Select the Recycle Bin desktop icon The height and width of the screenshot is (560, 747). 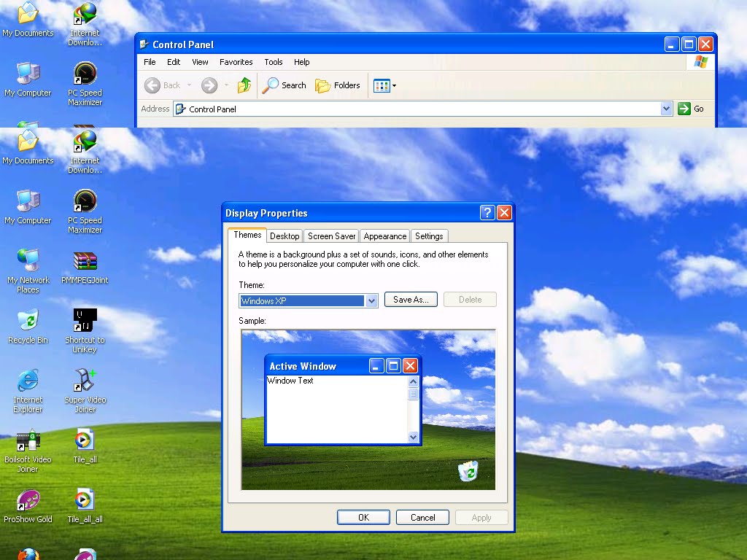(x=28, y=327)
